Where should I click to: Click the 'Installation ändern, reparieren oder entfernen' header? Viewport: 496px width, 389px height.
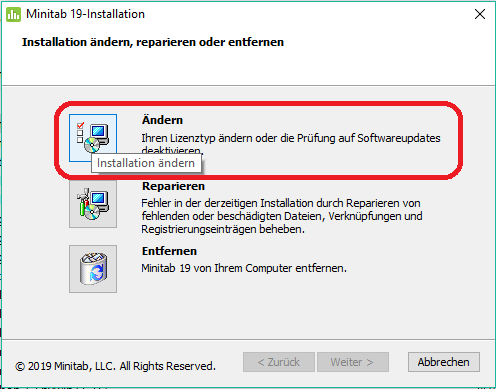(x=153, y=42)
